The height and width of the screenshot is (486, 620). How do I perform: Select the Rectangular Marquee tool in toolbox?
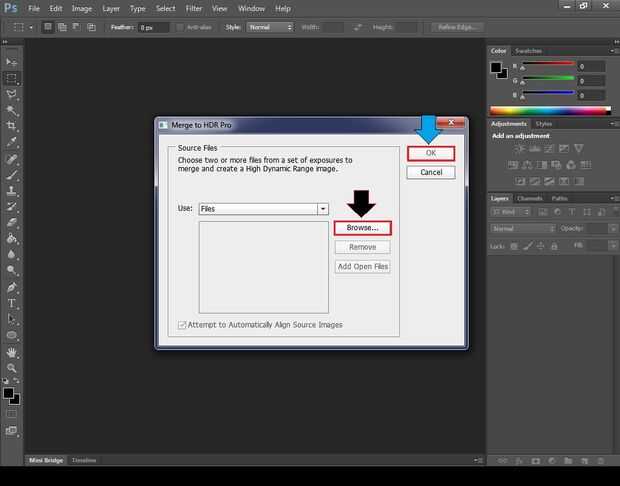11,78
